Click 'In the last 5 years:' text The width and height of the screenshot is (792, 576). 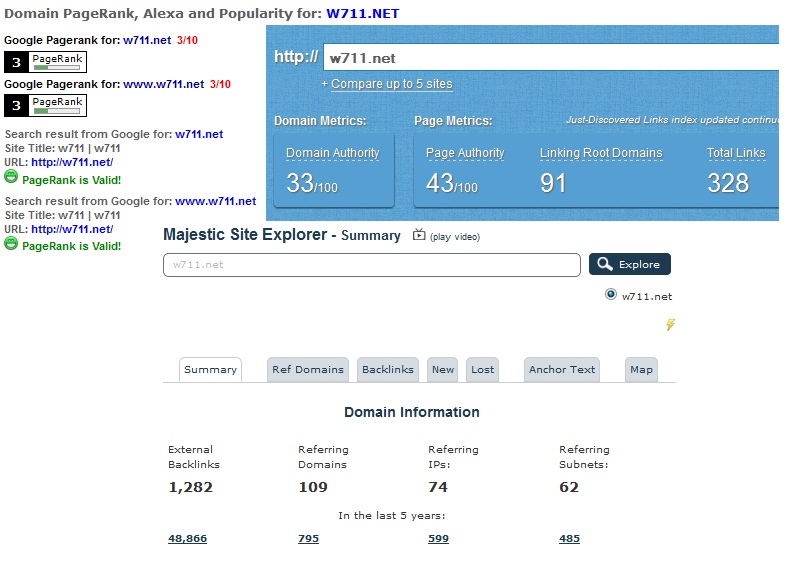point(391,515)
